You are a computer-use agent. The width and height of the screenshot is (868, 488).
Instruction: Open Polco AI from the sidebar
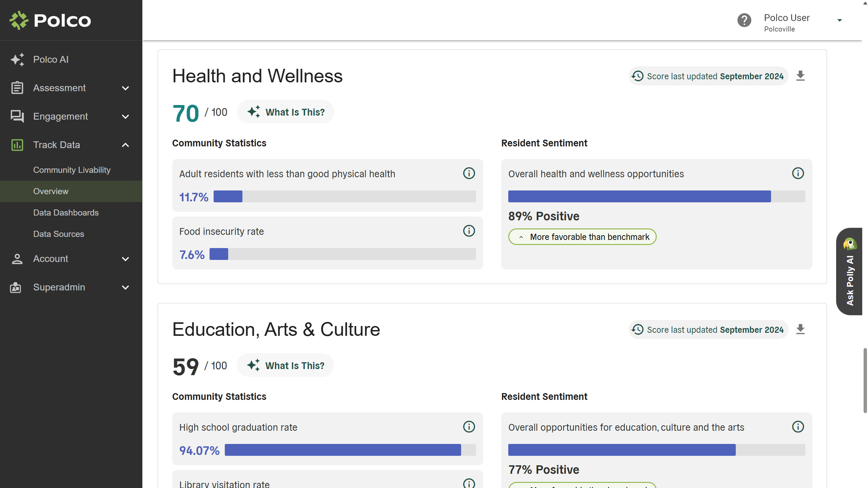click(x=51, y=59)
